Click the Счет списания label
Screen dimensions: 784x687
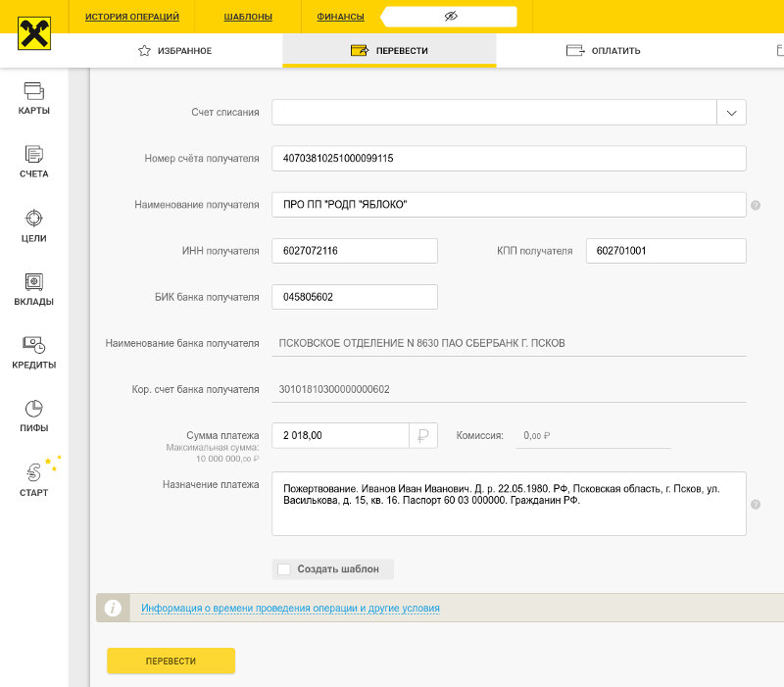coord(225,113)
